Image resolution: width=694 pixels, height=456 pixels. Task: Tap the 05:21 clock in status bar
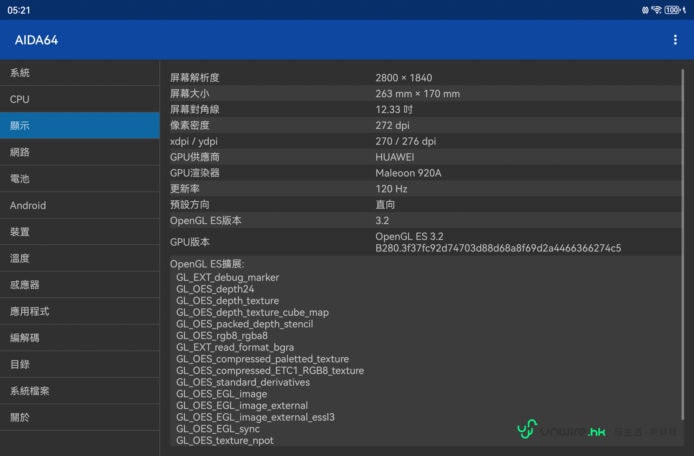click(x=19, y=10)
